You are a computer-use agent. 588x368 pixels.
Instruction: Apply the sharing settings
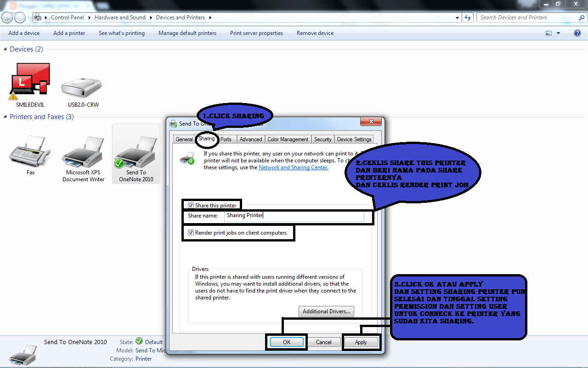[x=362, y=342]
